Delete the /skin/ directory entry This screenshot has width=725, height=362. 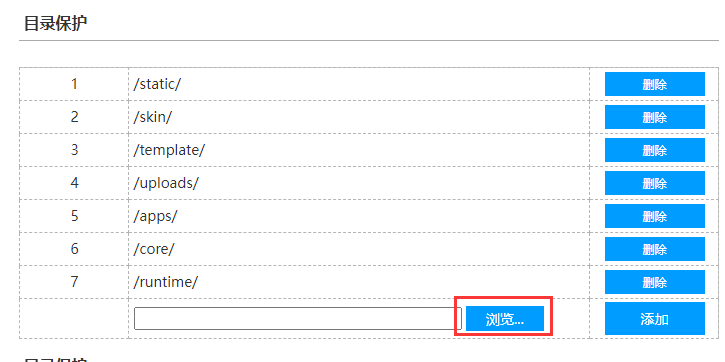[x=655, y=117]
